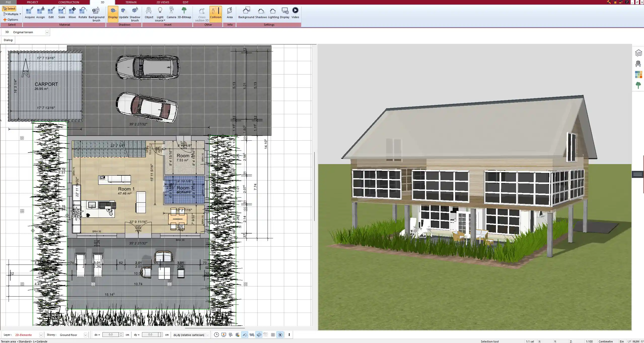This screenshot has height=343, width=644.
Task: Toggle the N north indicator button
Action: pos(280,335)
